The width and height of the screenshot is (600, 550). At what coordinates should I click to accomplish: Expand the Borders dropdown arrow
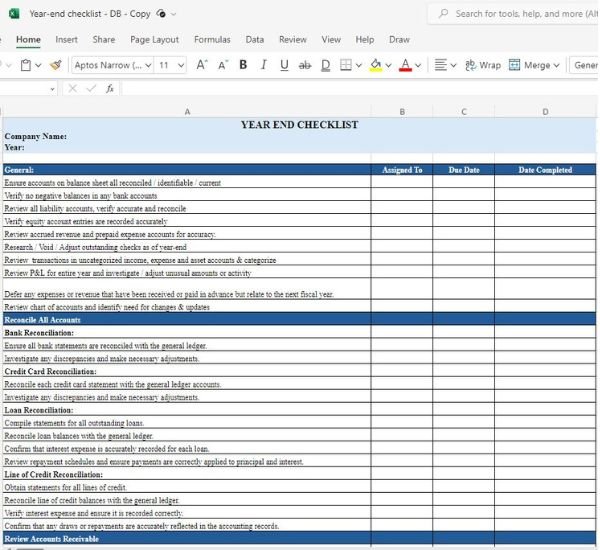coord(359,65)
